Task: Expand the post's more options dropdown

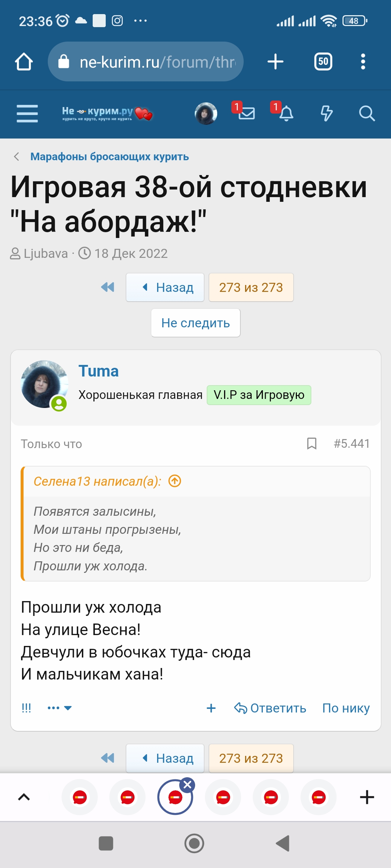Action: (x=60, y=708)
